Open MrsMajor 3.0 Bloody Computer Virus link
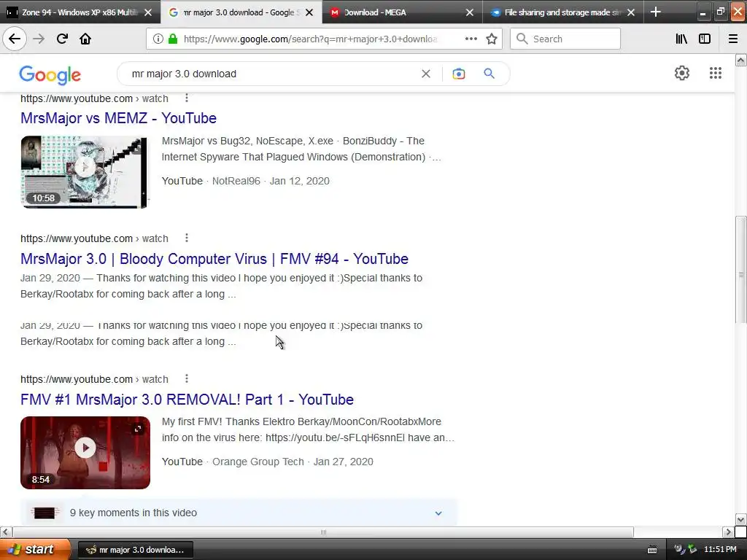Screen dimensions: 747x560 click(x=214, y=259)
